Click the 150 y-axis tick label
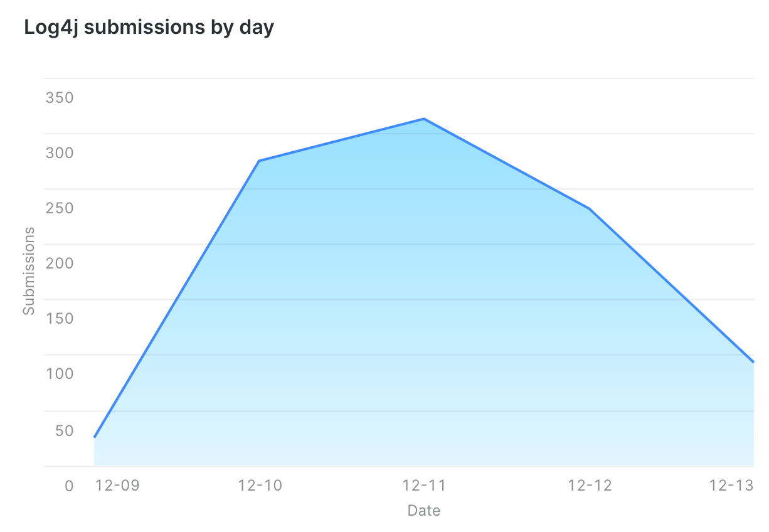The height and width of the screenshot is (532, 769). (x=60, y=318)
